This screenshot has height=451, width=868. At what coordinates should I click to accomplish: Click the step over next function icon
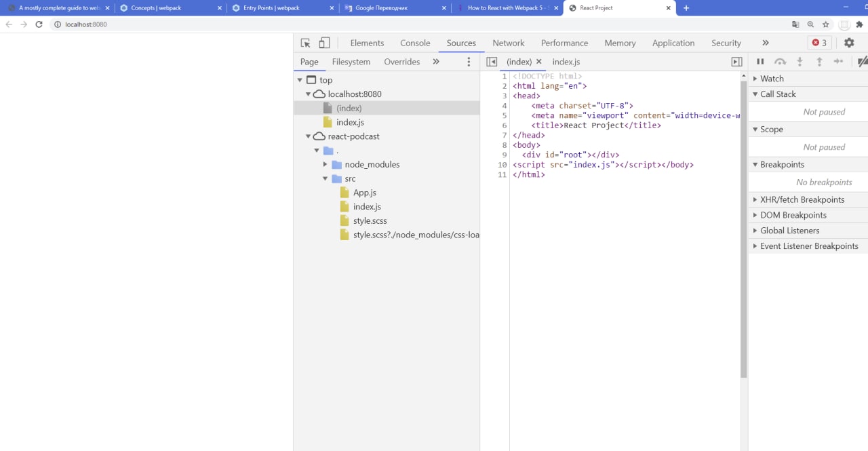[x=781, y=62]
